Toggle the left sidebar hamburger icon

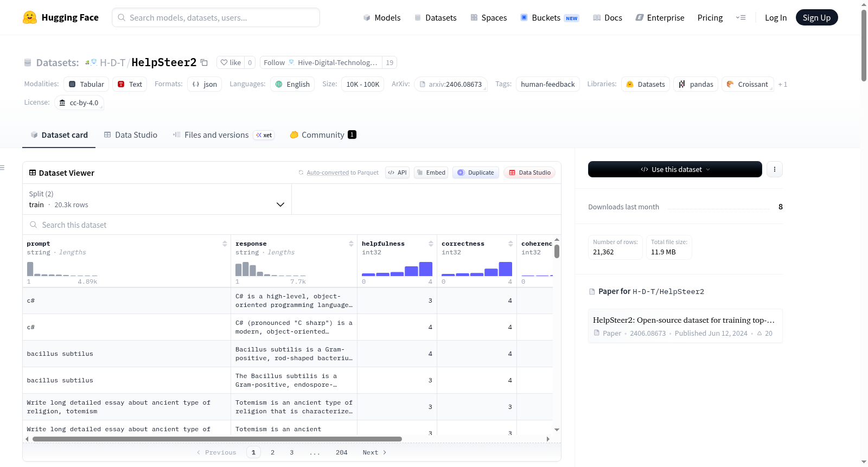click(x=2, y=168)
